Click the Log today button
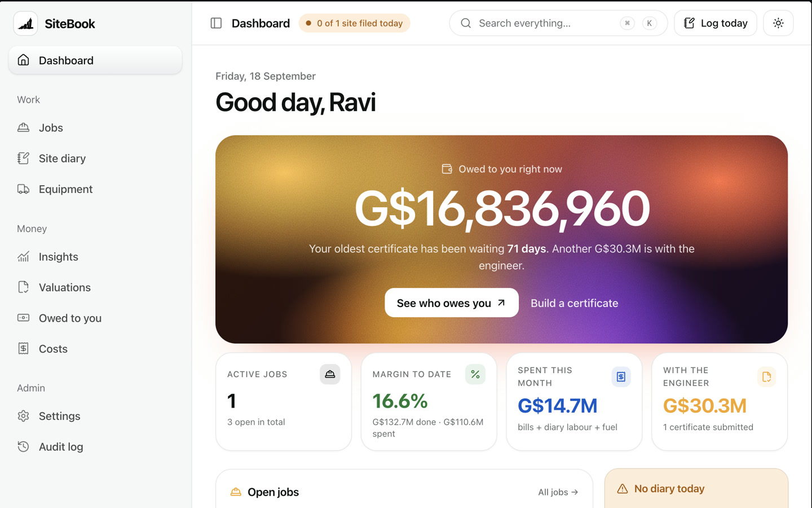This screenshot has width=812, height=508. 716,23
